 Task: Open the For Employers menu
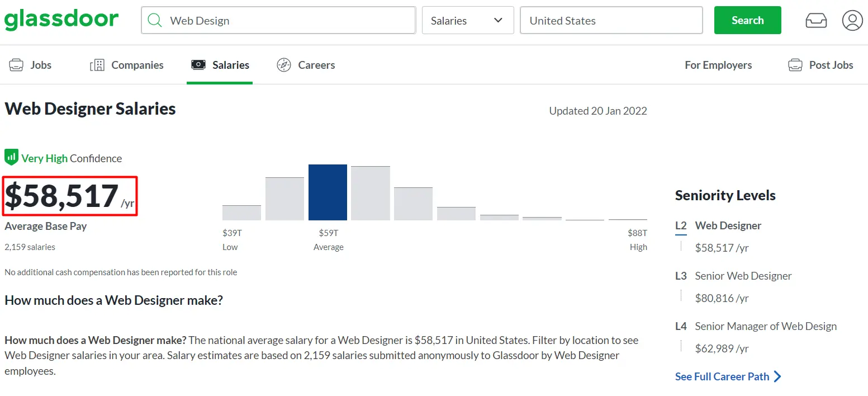point(718,65)
